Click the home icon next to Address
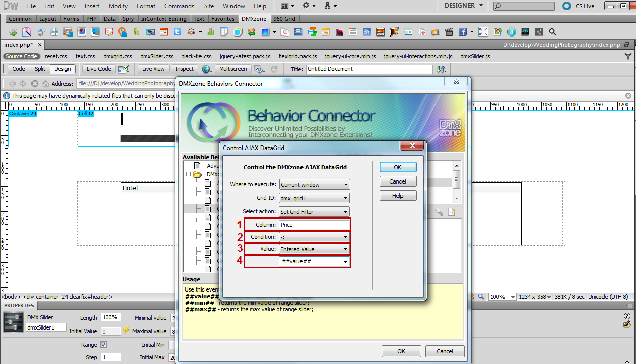 pos(46,84)
